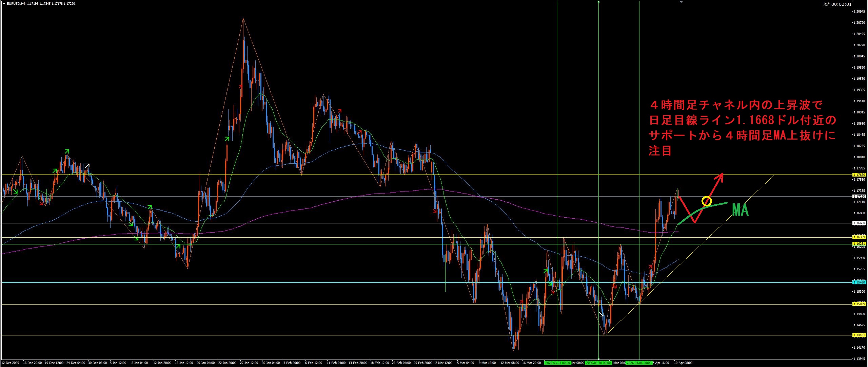Screen dimensions: 868x367
Task: Click the white down arrow near 30 Mar low
Action: tap(601, 314)
